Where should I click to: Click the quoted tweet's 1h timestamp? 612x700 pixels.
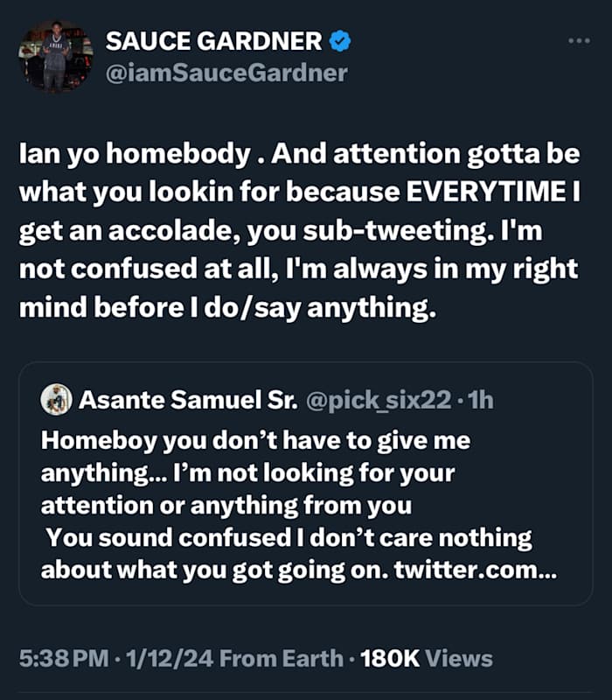point(481,401)
